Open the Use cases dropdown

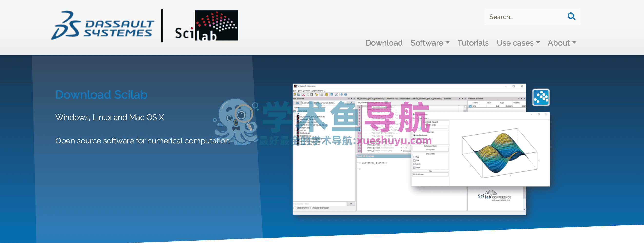pyautogui.click(x=518, y=43)
